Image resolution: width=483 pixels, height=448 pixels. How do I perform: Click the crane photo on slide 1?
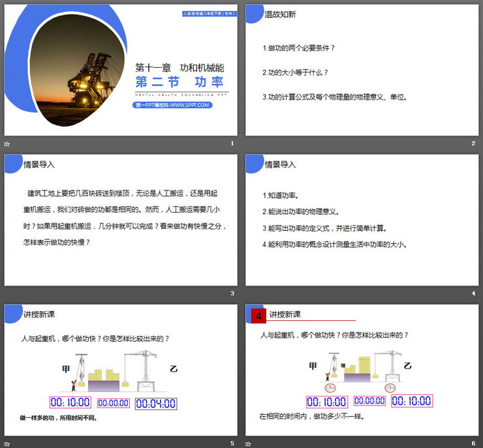pos(77,70)
